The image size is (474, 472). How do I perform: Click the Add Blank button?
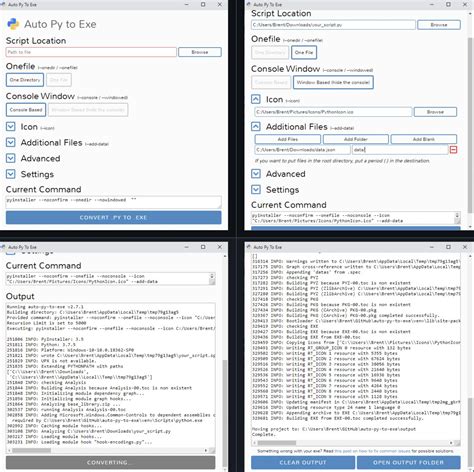pyautogui.click(x=424, y=139)
